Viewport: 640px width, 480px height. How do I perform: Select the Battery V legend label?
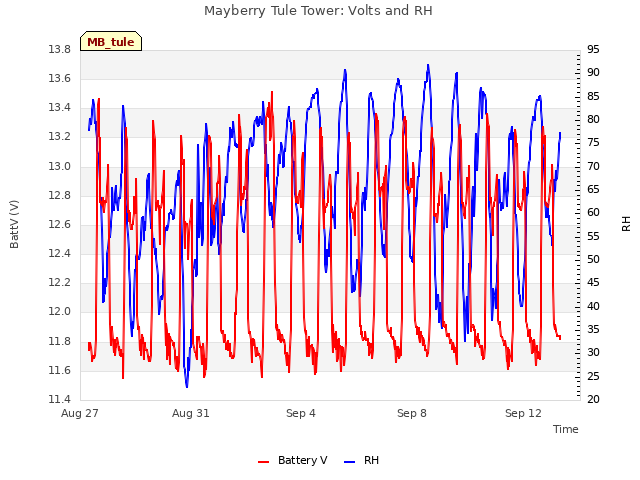point(302,460)
